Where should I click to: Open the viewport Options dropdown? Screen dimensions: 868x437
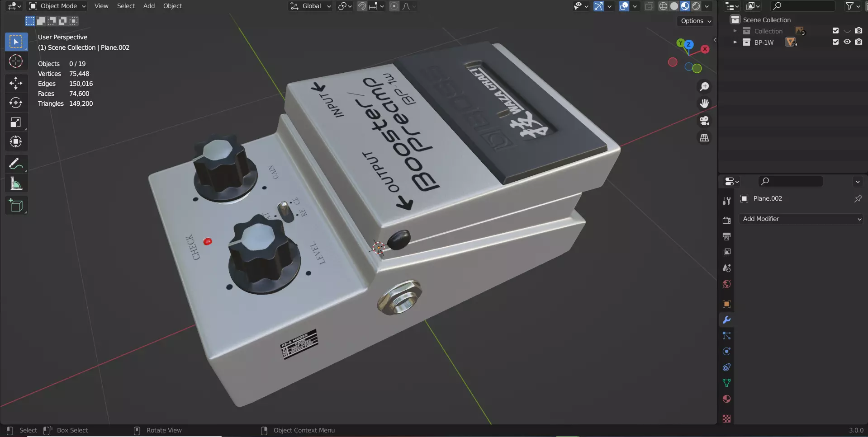click(x=696, y=21)
